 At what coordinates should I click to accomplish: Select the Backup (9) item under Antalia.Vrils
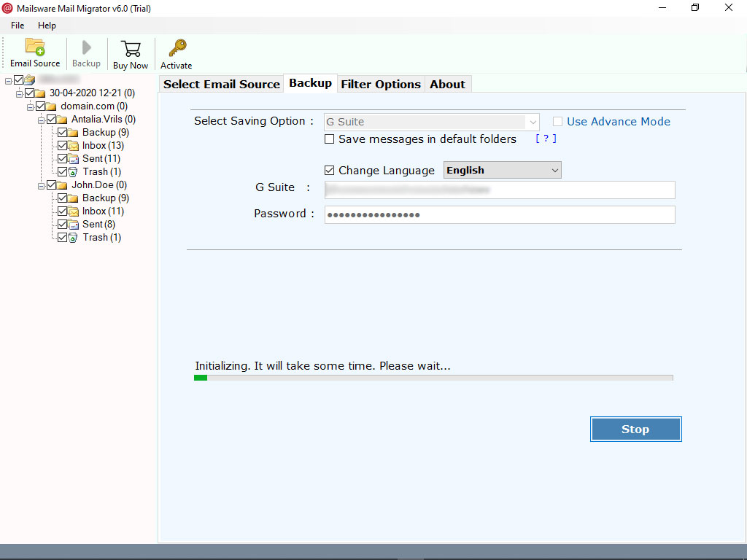(106, 133)
